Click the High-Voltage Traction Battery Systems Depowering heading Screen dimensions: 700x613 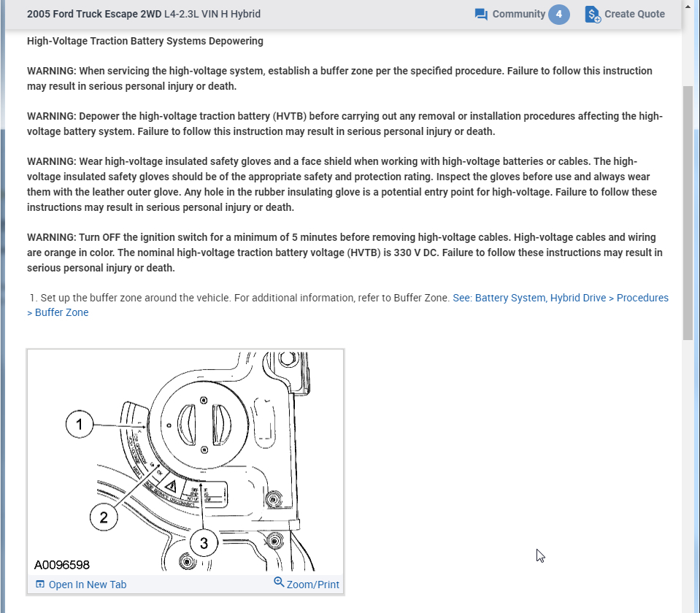point(145,41)
